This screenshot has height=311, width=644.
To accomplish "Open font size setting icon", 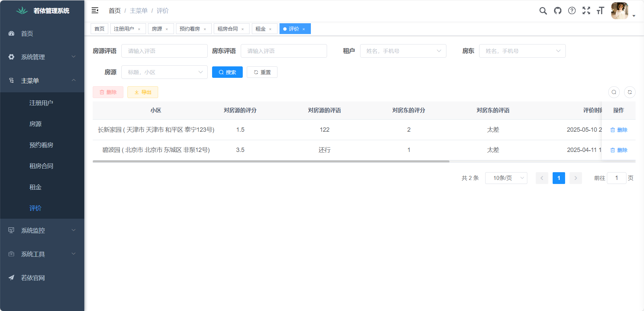I will point(600,11).
